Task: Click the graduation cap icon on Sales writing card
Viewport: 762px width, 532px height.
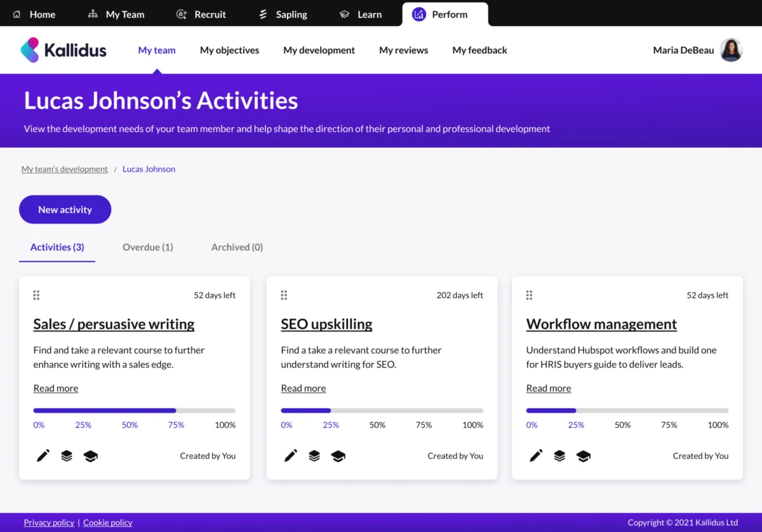Action: click(91, 456)
